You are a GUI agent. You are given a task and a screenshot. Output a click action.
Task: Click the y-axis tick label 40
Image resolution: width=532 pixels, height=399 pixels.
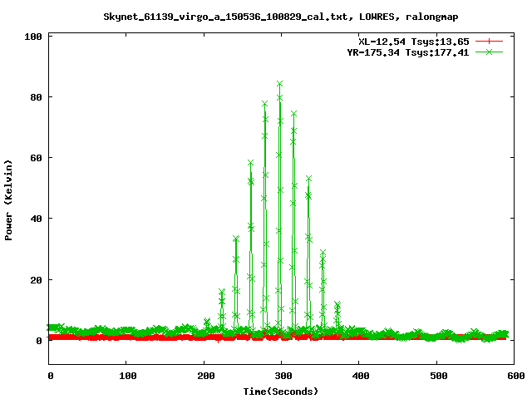click(x=37, y=219)
